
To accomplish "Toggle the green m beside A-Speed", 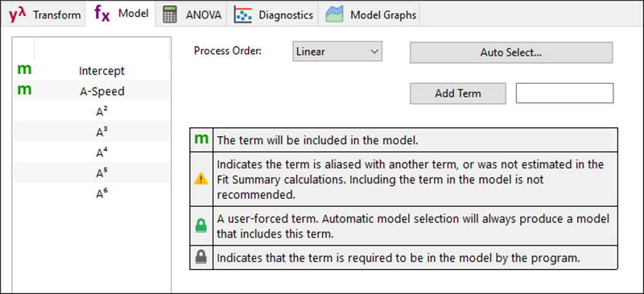I will pos(24,90).
